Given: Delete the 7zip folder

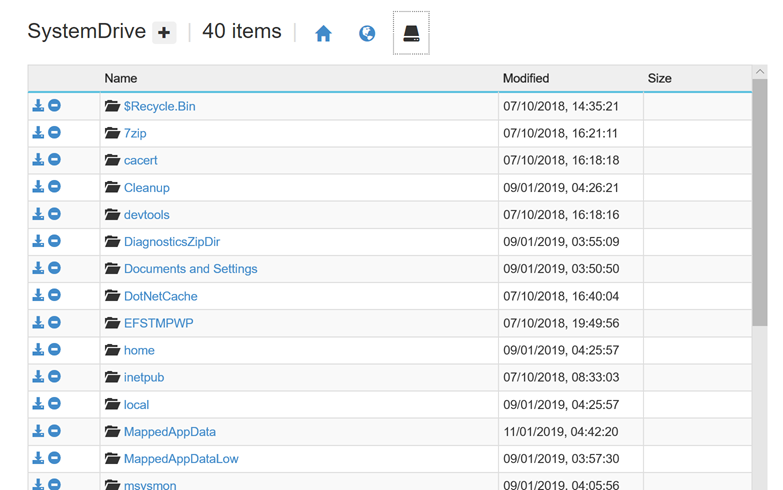Looking at the screenshot, I should pyautogui.click(x=55, y=132).
